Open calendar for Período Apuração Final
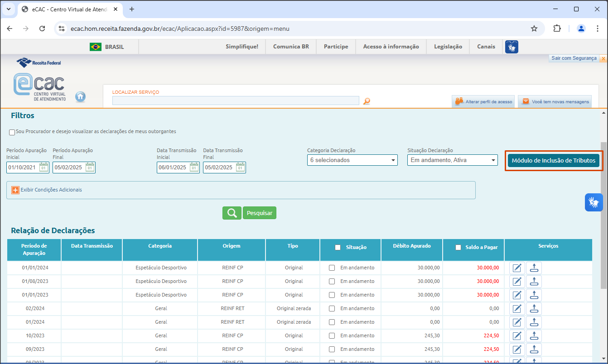 (90, 168)
